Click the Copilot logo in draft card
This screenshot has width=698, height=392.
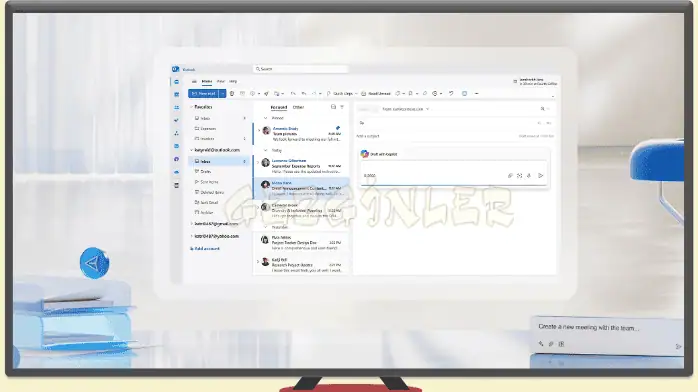[365, 154]
